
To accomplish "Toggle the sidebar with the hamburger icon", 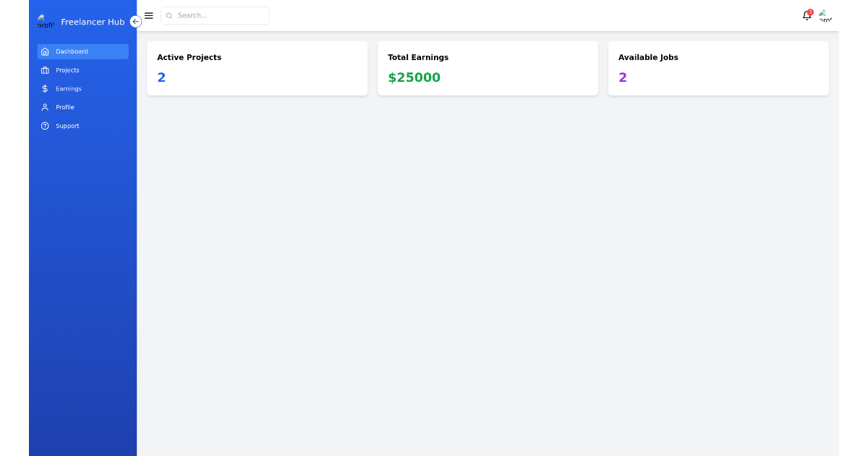I will pos(148,15).
